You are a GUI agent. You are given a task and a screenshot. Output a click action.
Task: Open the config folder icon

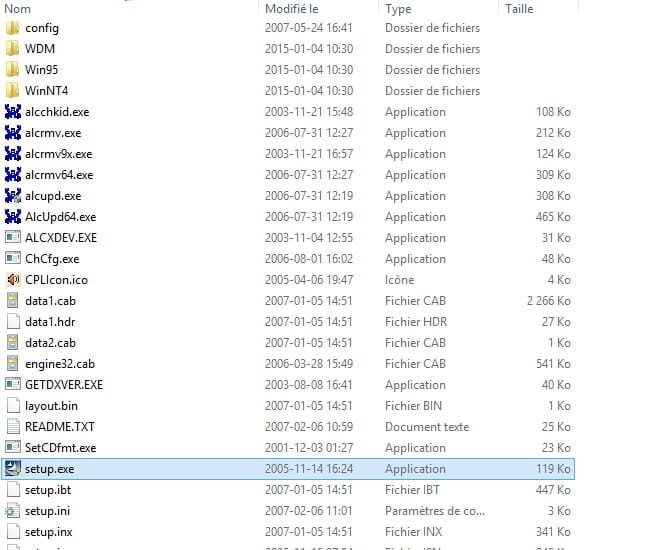pos(12,28)
